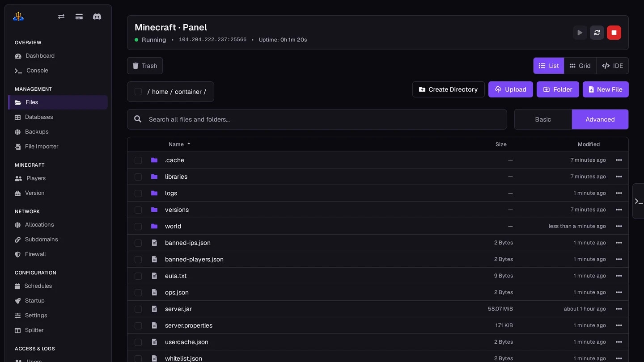644x362 pixels.
Task: Create a New File
Action: [606, 89]
